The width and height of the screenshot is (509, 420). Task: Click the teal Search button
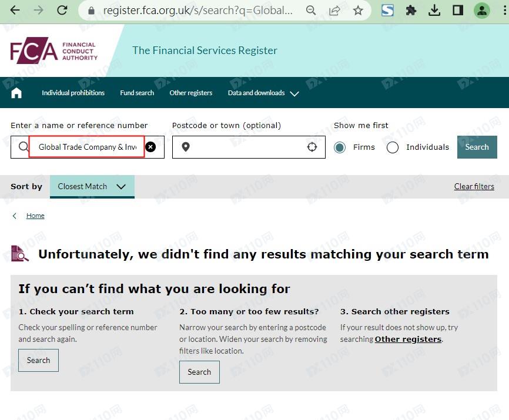tap(477, 147)
